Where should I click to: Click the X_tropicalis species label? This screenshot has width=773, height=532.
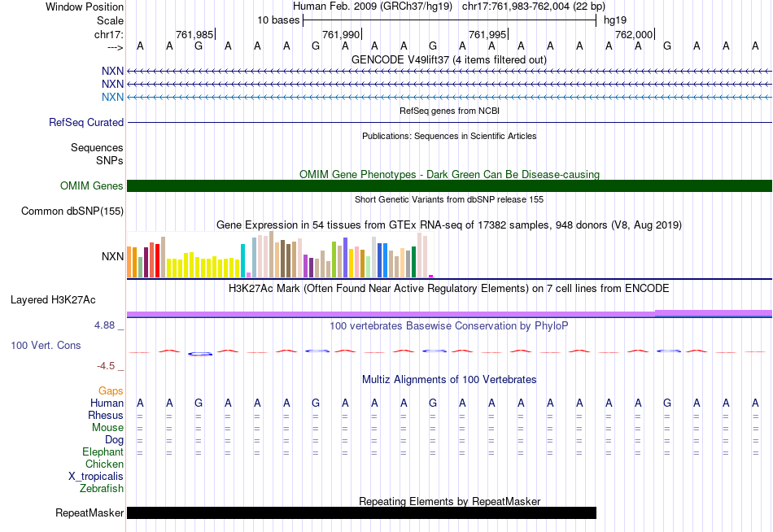[96, 477]
